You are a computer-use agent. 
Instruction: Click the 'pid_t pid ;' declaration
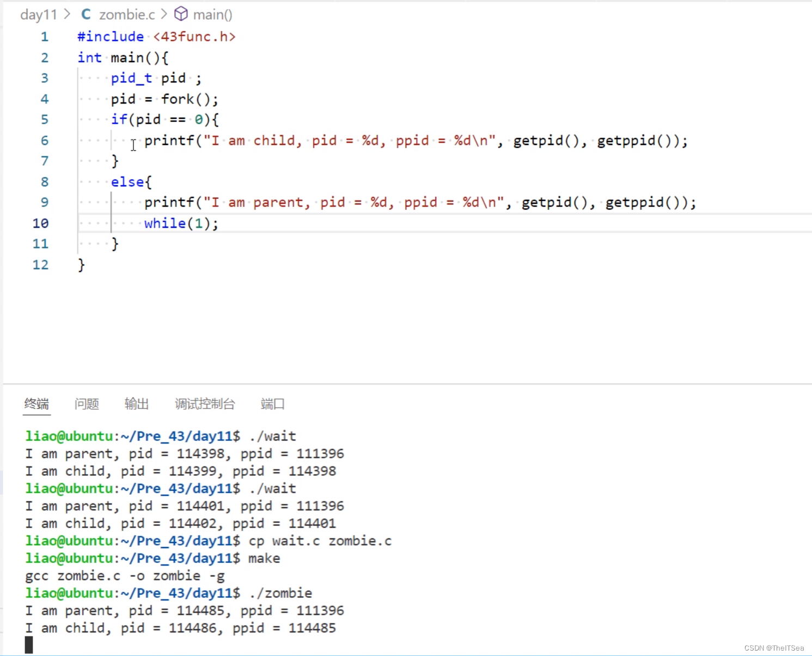point(156,78)
